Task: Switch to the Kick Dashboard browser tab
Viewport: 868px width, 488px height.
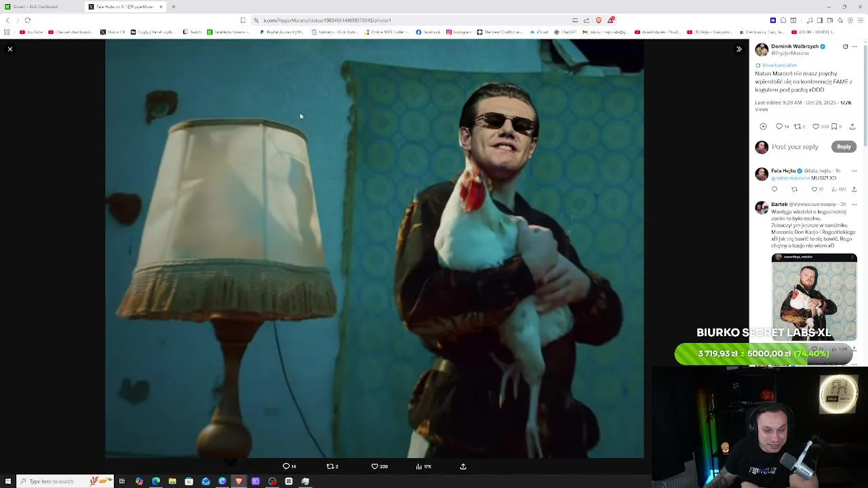Action: click(39, 7)
